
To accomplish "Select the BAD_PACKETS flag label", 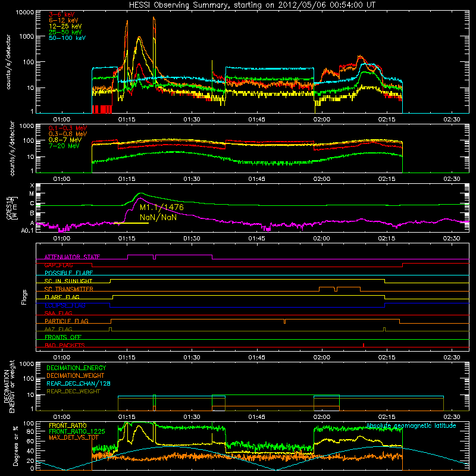I will [65, 345].
